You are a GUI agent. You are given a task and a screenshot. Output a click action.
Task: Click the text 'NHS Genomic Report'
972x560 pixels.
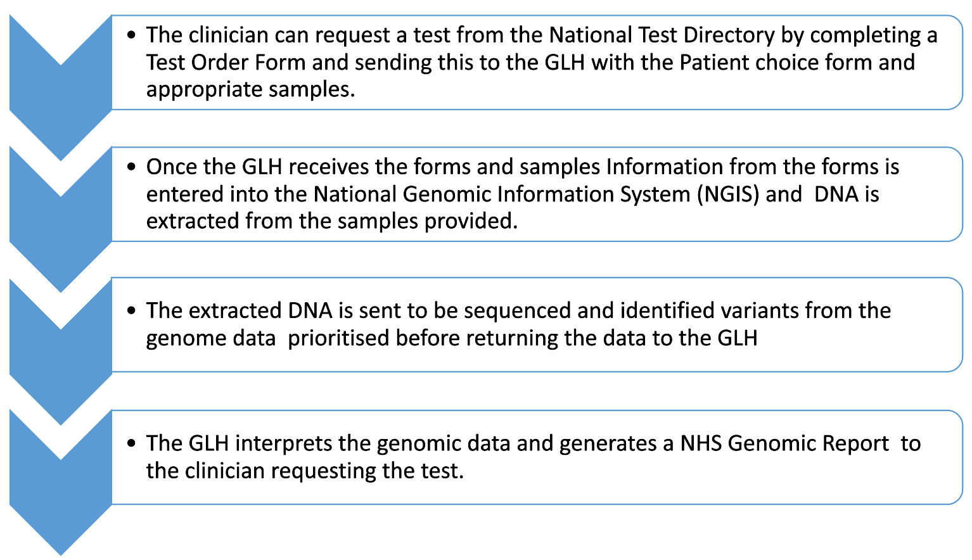tap(784, 443)
